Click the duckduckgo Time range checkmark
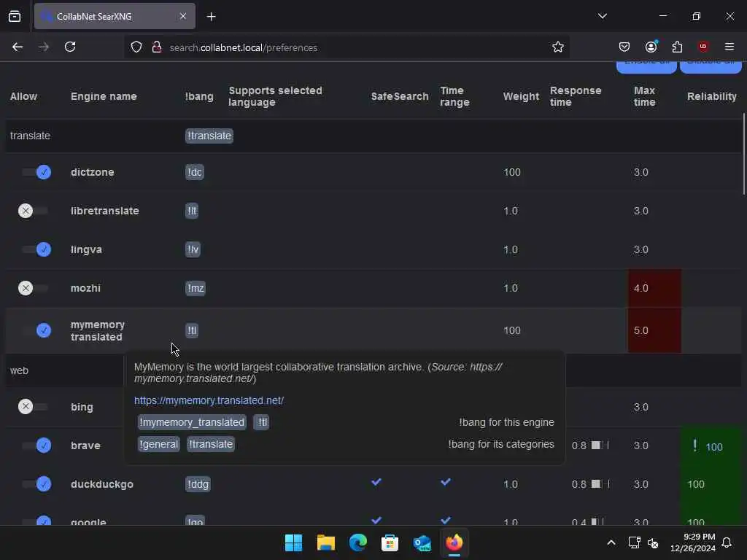 click(446, 482)
